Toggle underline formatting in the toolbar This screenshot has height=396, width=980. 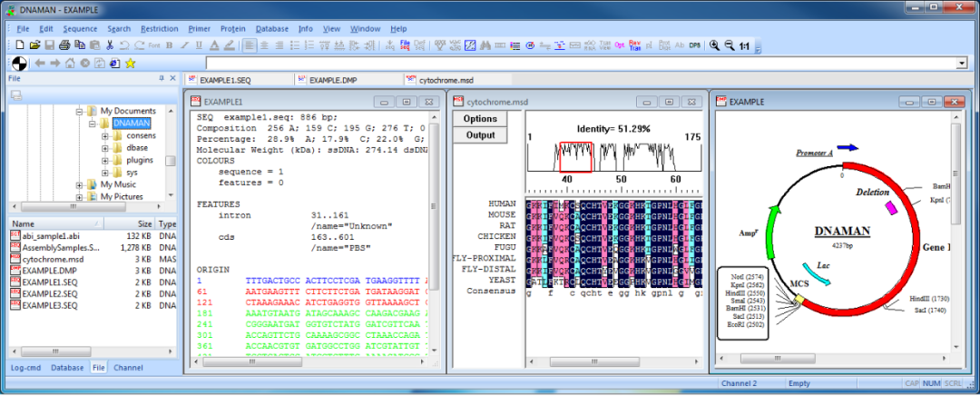[198, 45]
